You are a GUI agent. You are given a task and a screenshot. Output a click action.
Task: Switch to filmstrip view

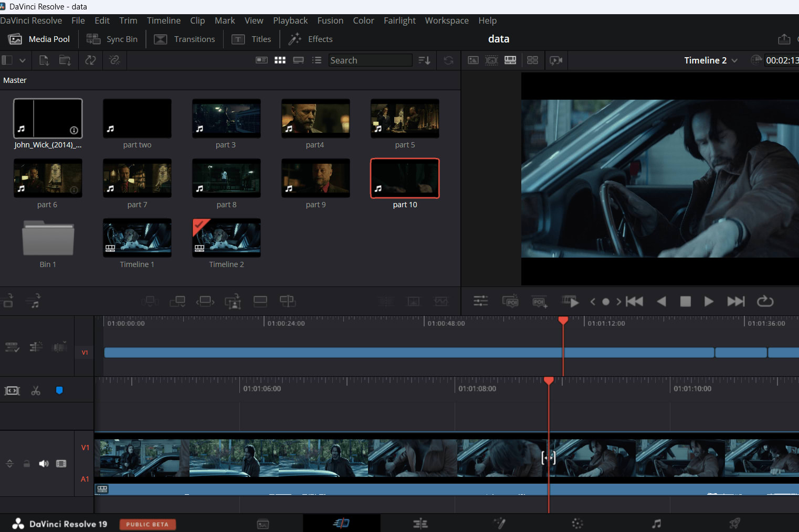[x=298, y=60]
